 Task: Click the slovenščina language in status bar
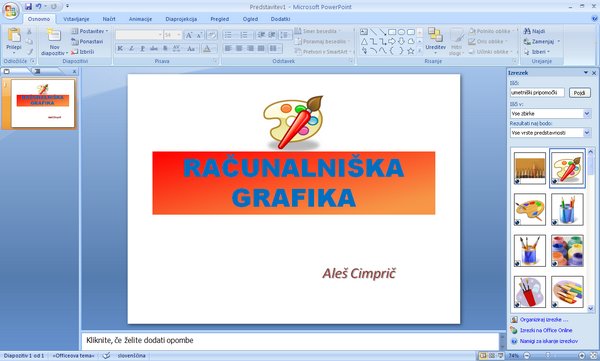[131, 356]
